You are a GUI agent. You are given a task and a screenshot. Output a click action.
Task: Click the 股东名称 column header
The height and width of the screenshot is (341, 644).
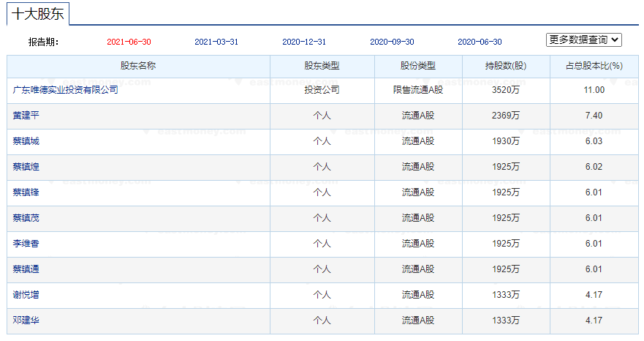pos(138,66)
